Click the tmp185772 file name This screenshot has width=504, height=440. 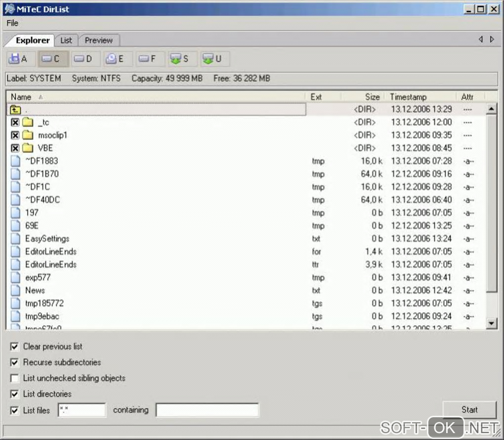click(x=44, y=304)
